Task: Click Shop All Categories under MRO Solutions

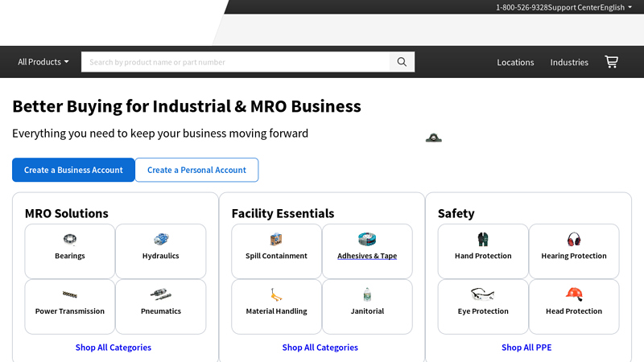Action: pyautogui.click(x=114, y=348)
